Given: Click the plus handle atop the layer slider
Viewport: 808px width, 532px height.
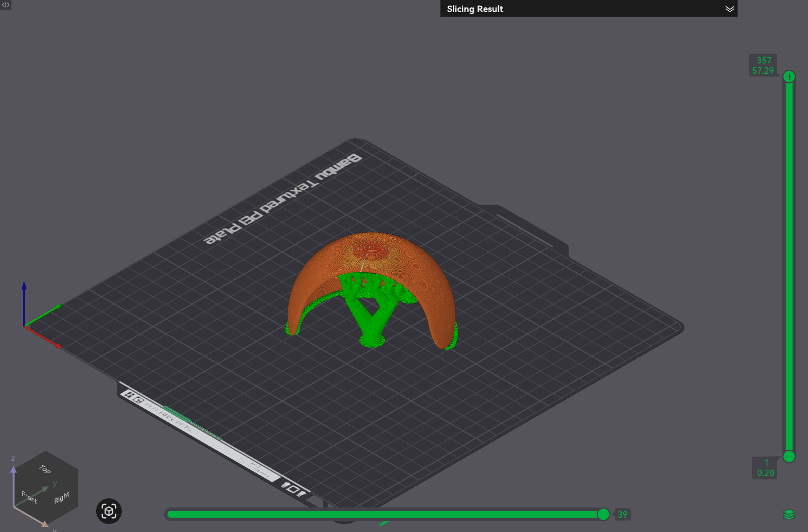Looking at the screenshot, I should (x=789, y=77).
